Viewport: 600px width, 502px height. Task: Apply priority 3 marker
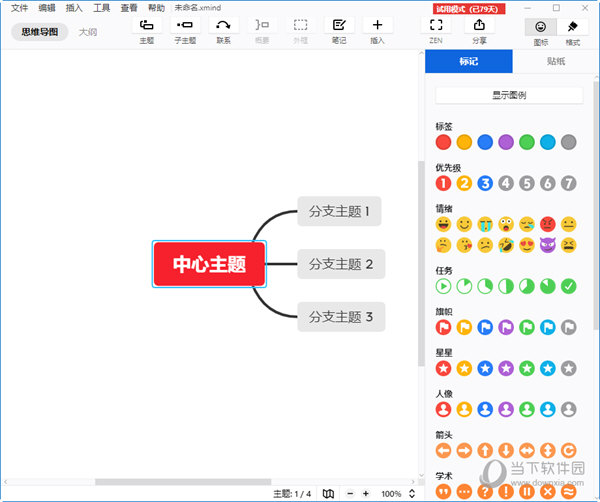485,183
